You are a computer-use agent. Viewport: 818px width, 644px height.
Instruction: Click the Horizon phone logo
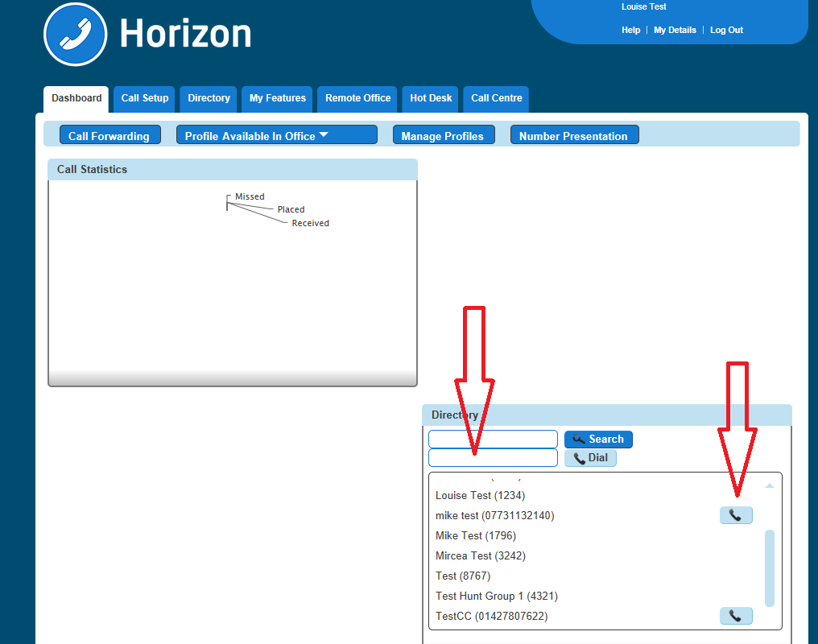[x=76, y=35]
